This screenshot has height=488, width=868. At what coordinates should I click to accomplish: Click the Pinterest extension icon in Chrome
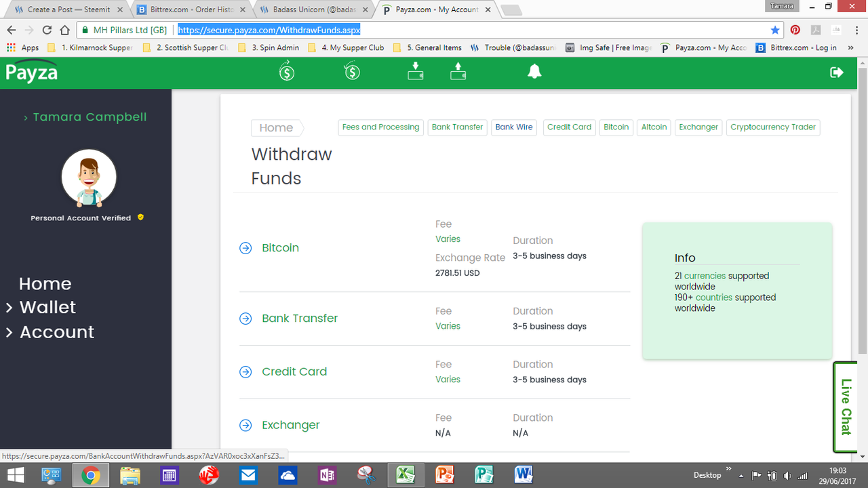point(795,30)
